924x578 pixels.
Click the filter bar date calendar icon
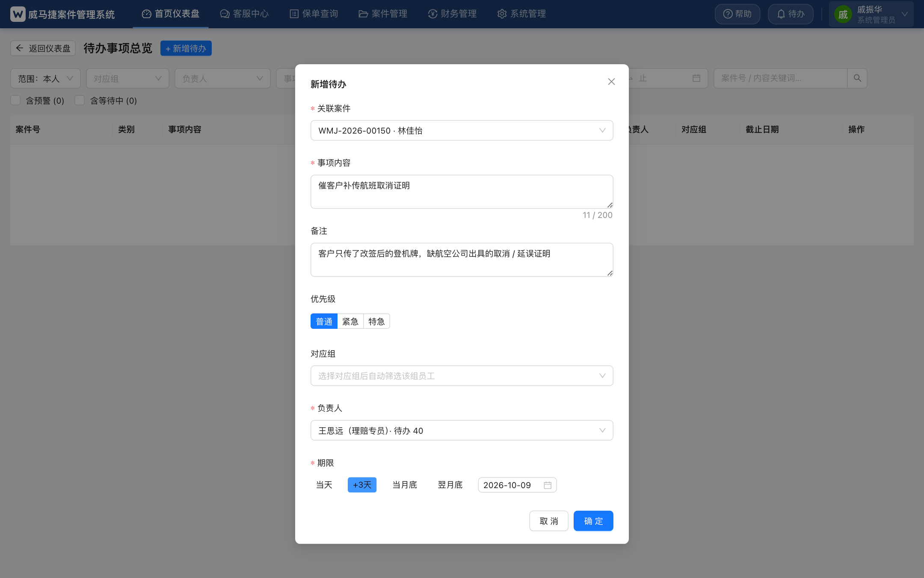tap(696, 78)
